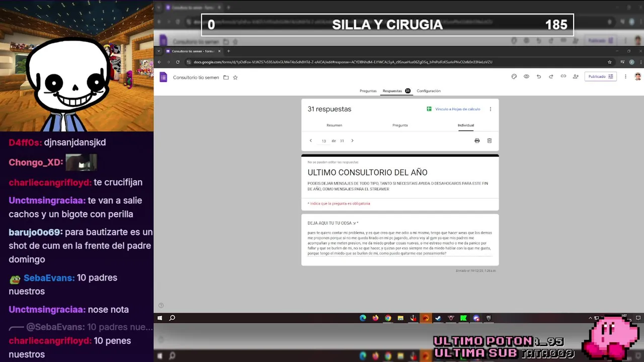Open a new browser tab
Screen dimensions: 644x362
(x=228, y=51)
